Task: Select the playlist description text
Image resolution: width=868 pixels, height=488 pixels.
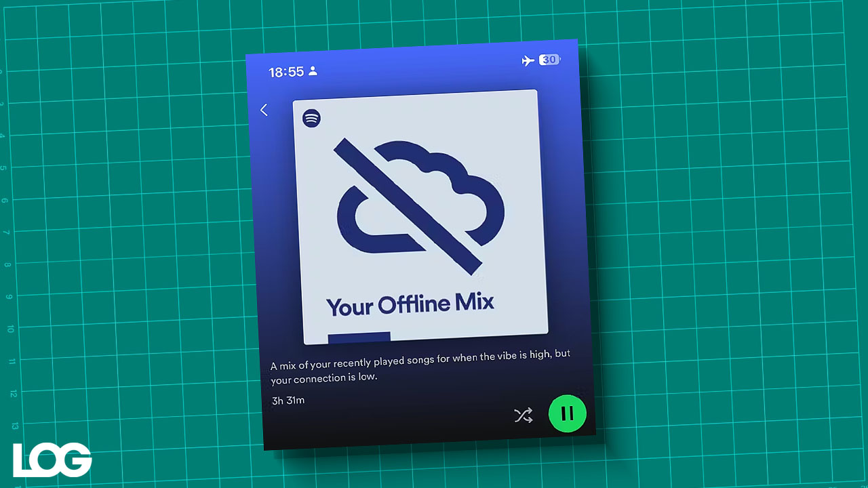Action: click(420, 366)
